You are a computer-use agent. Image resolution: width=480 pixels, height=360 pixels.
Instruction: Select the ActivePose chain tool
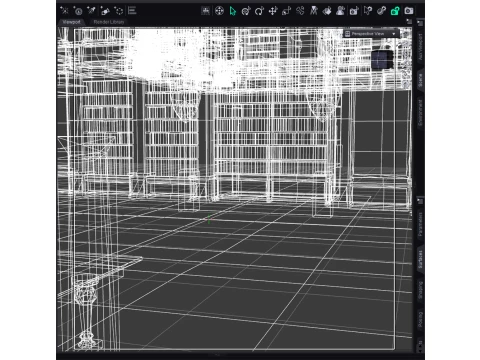(x=300, y=11)
